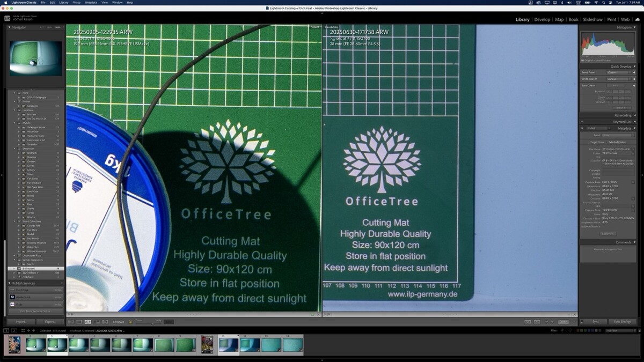
Task: Open the Book module
Action: coord(573,20)
